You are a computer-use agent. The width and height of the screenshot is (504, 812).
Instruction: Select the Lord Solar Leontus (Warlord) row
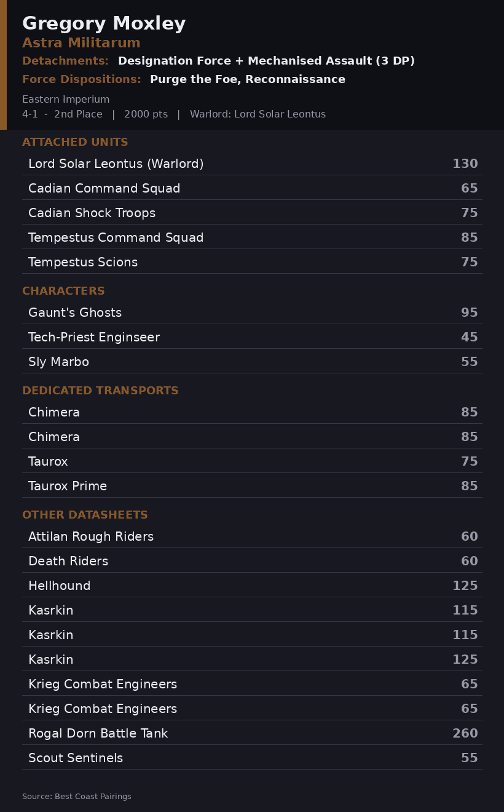tap(252, 163)
